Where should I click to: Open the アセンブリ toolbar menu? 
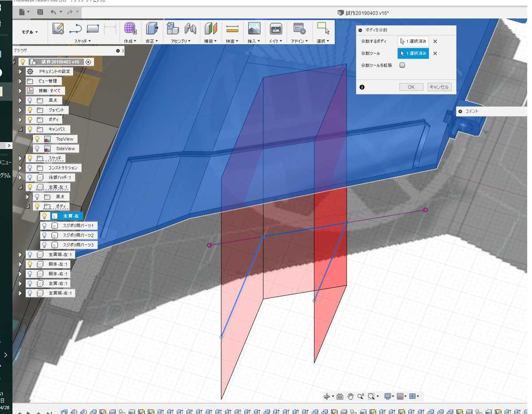coord(180,41)
